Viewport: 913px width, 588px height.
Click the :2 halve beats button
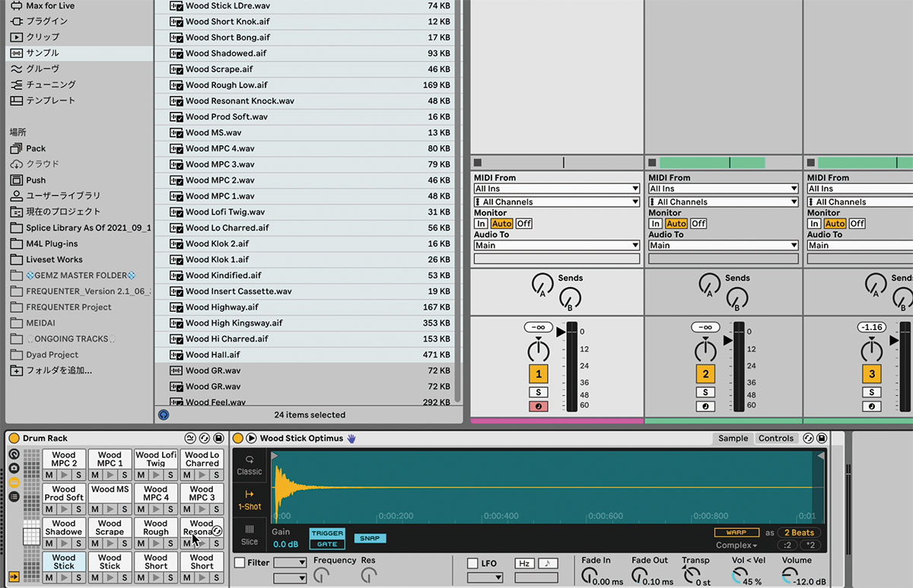(787, 545)
